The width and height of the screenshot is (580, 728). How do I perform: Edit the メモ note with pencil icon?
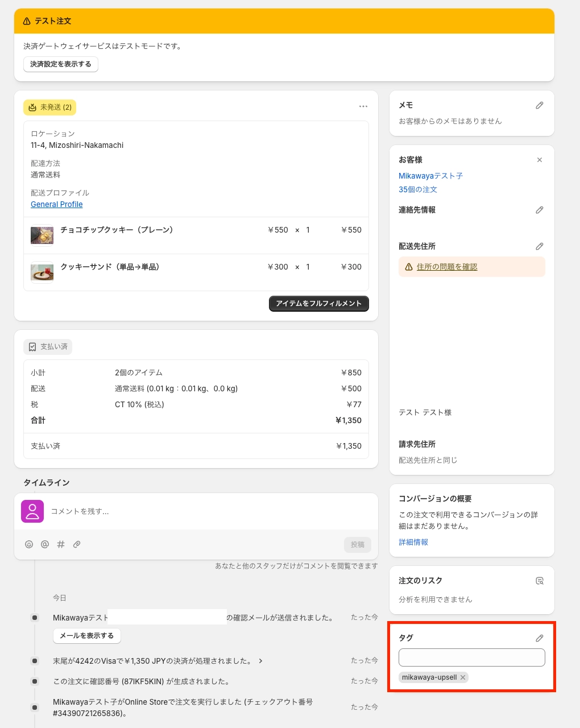point(540,105)
